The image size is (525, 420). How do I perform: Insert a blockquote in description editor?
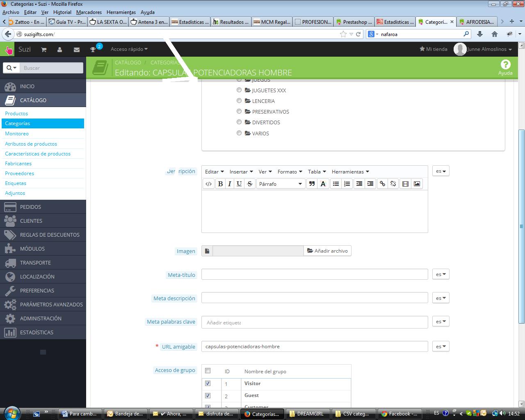[312, 184]
